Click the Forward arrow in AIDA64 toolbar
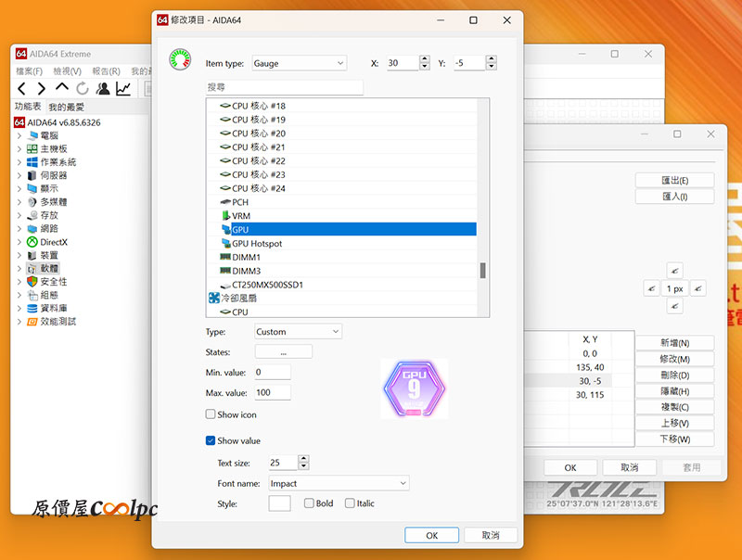 pyautogui.click(x=42, y=88)
